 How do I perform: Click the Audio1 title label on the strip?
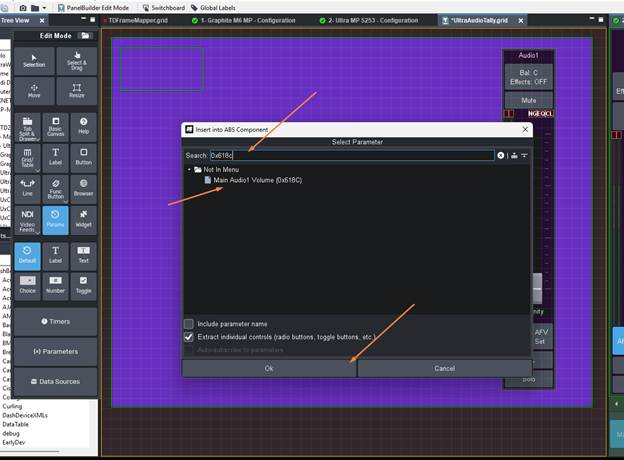click(x=528, y=55)
